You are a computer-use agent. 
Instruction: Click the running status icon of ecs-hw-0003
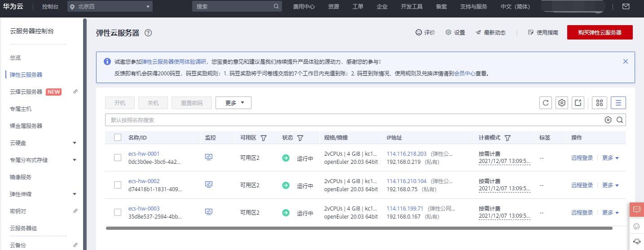[x=286, y=213]
